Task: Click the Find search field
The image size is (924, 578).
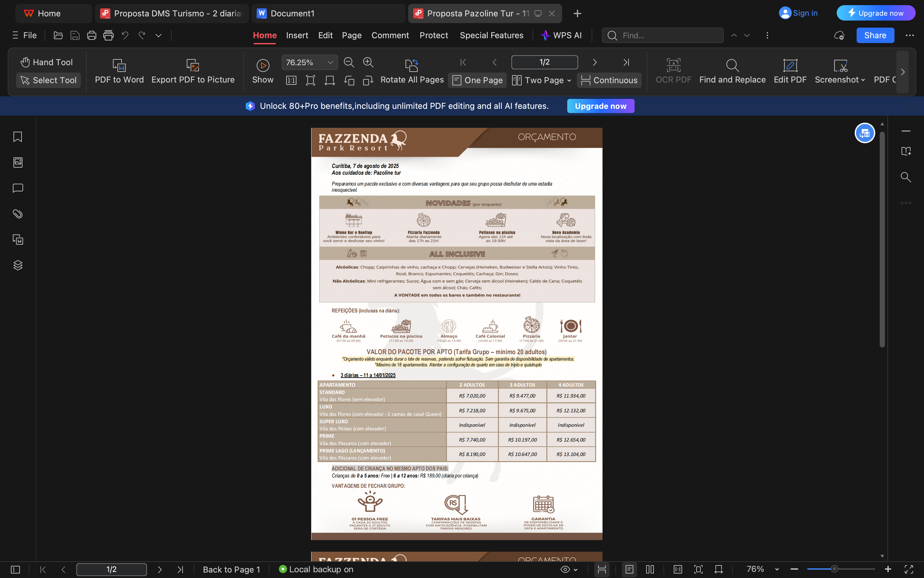Action: pos(663,36)
